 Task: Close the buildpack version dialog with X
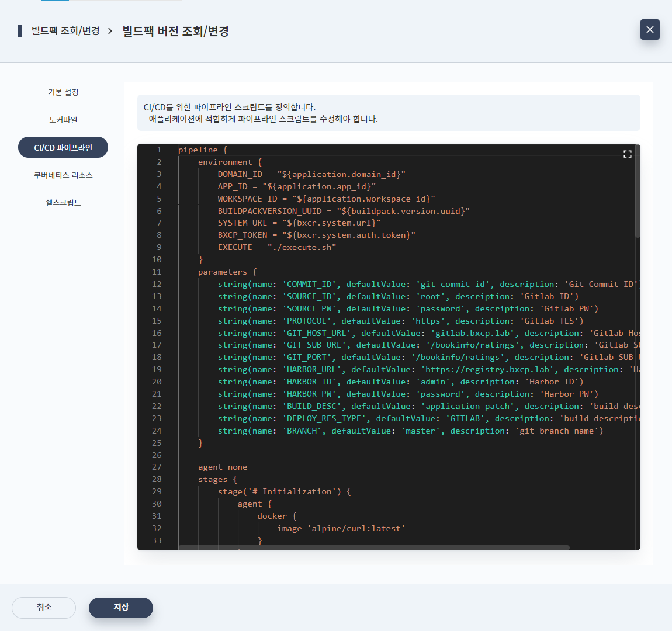[x=650, y=30]
